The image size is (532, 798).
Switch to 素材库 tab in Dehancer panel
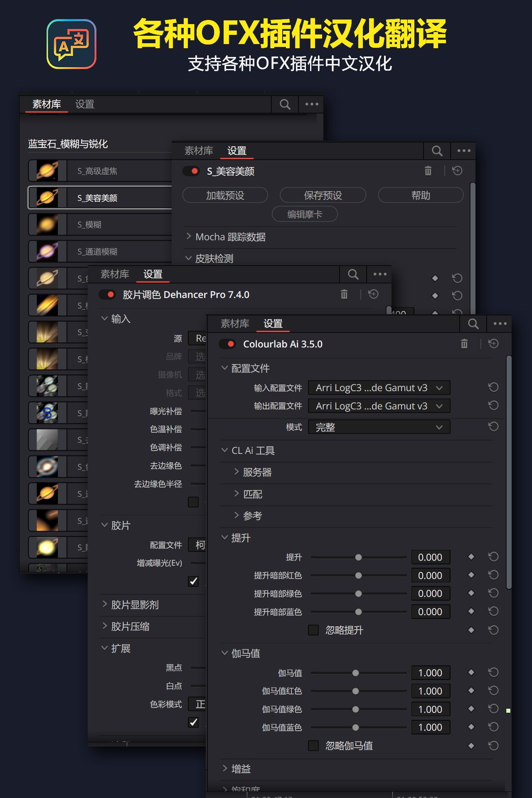[115, 274]
